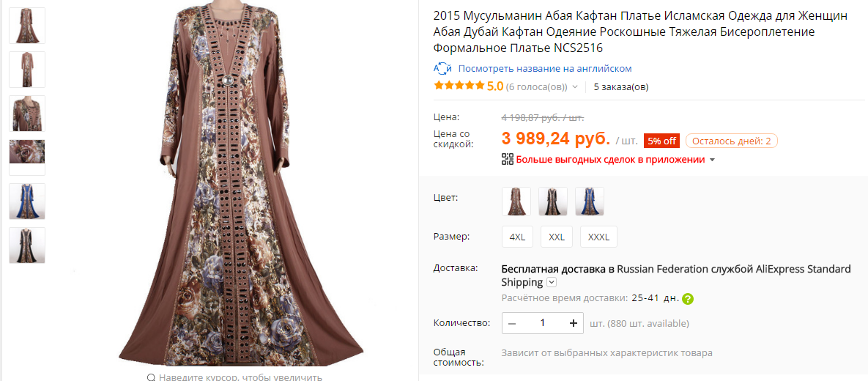Show the fabric close-up thumbnail
The image size is (868, 381).
tap(27, 157)
